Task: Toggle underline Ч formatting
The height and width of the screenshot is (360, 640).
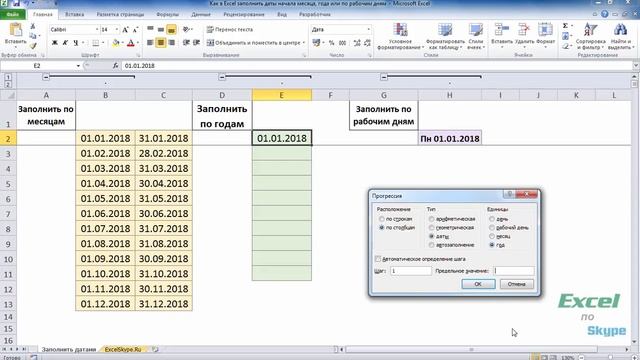Action: coord(76,42)
